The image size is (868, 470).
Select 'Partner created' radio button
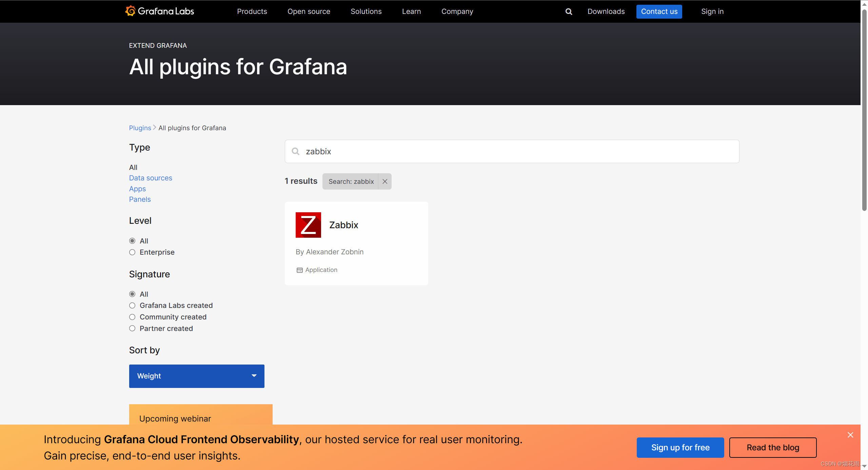point(132,329)
